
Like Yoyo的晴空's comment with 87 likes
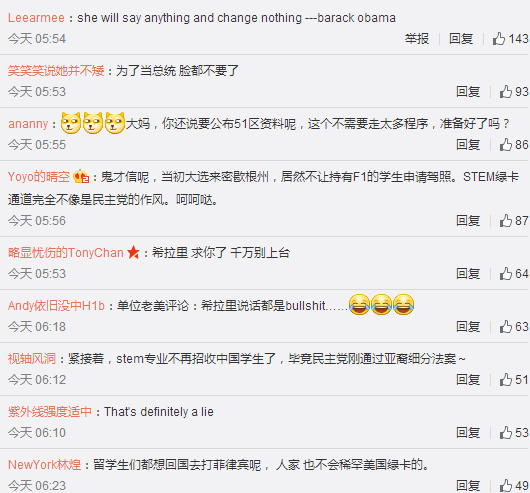(514, 221)
